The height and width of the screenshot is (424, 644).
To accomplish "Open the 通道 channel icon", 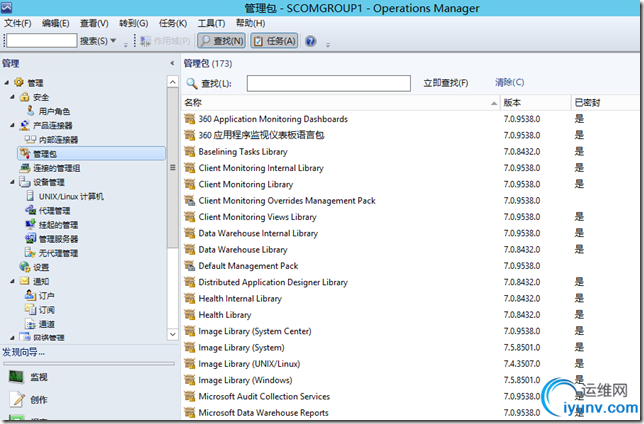I will (30, 323).
